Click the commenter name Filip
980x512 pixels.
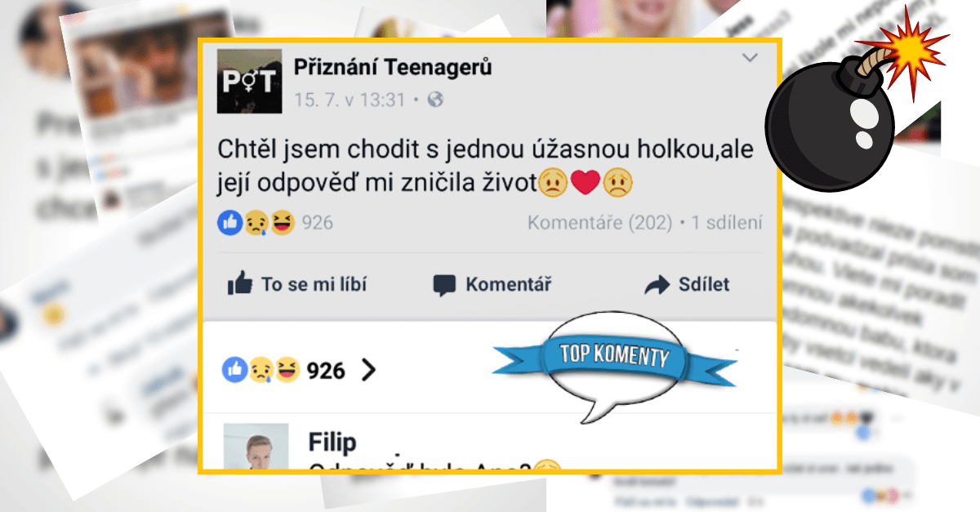tap(332, 443)
